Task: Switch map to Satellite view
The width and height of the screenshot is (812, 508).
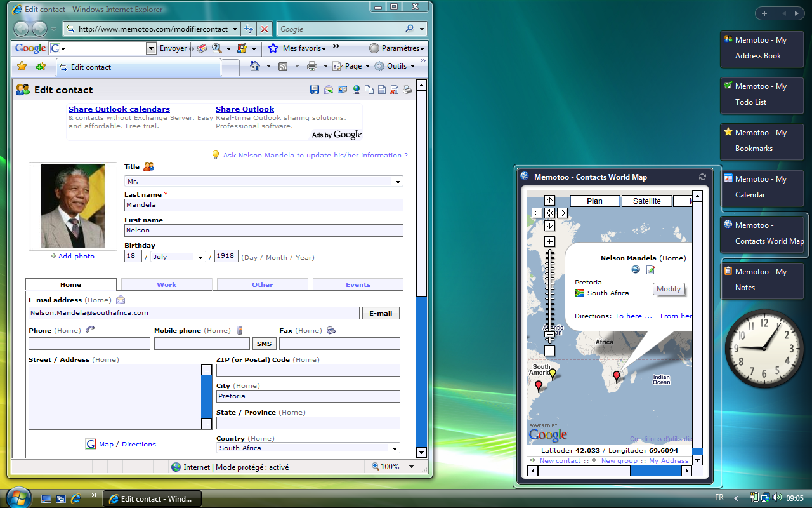Action: [646, 201]
